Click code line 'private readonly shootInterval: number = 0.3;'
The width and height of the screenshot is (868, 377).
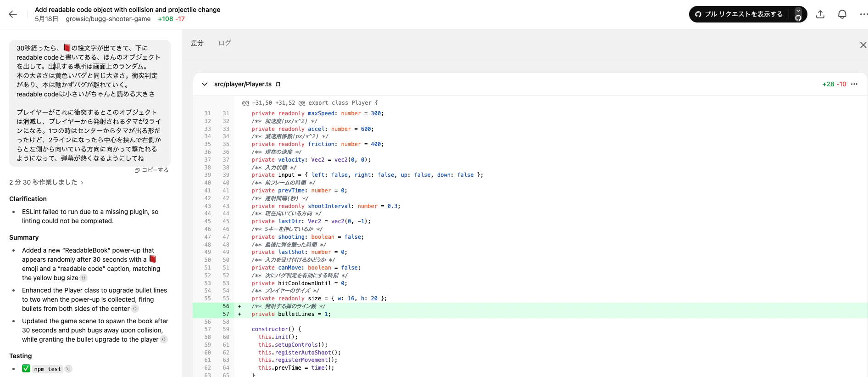point(326,206)
